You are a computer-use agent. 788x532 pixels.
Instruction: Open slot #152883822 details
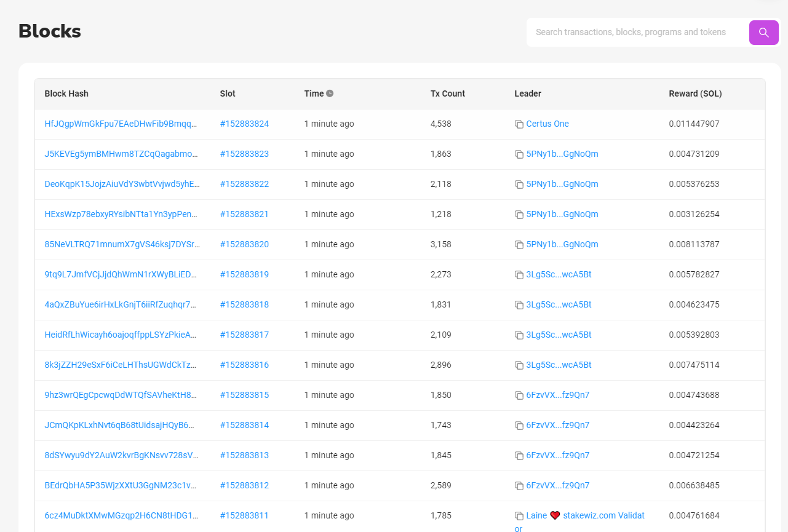244,184
